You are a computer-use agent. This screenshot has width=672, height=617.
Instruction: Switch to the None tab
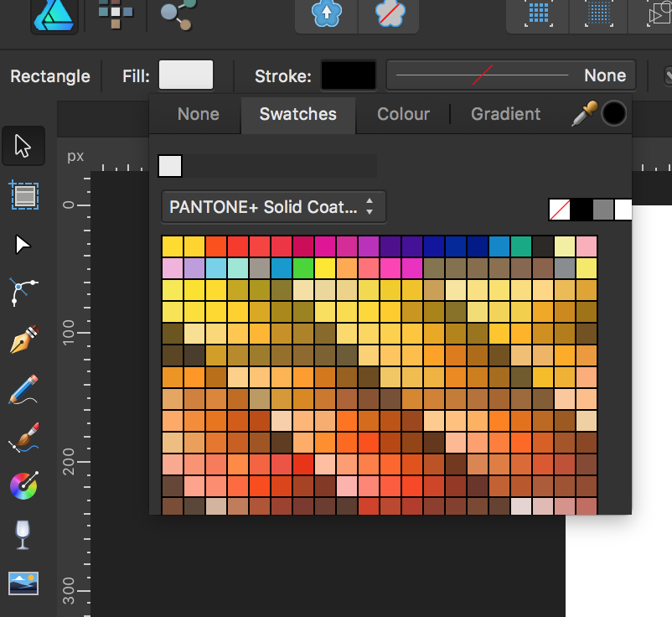[199, 114]
